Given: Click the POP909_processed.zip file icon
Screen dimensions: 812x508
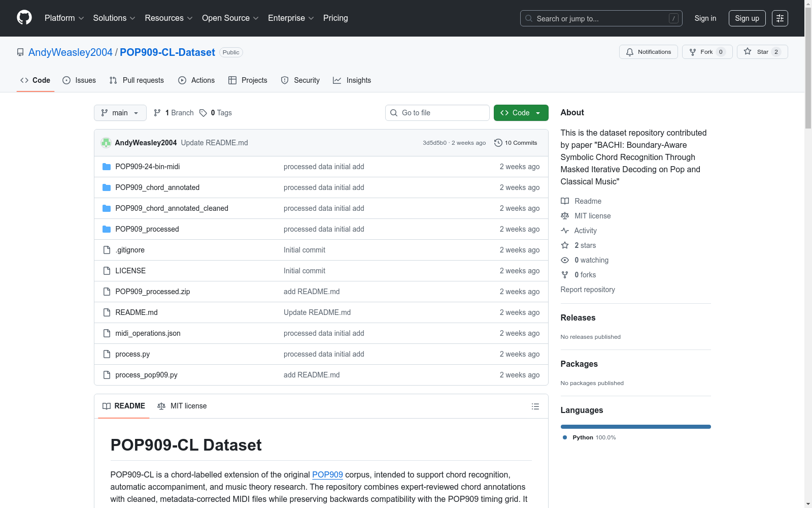Looking at the screenshot, I should click(107, 292).
